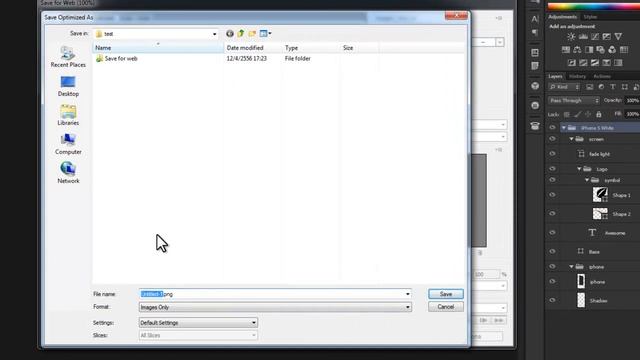Open Libraries in places sidebar

pos(68,115)
